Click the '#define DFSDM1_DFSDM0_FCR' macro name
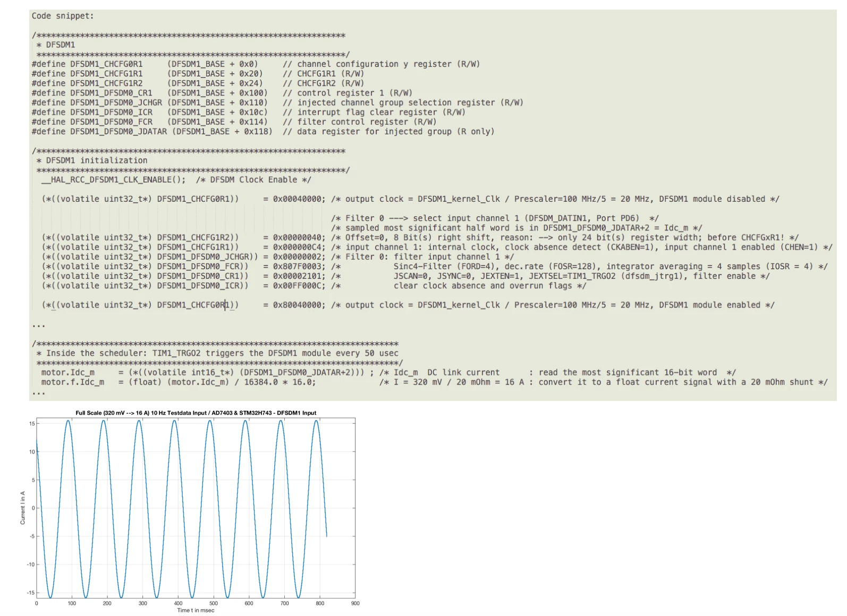The height and width of the screenshot is (616, 847). point(92,122)
